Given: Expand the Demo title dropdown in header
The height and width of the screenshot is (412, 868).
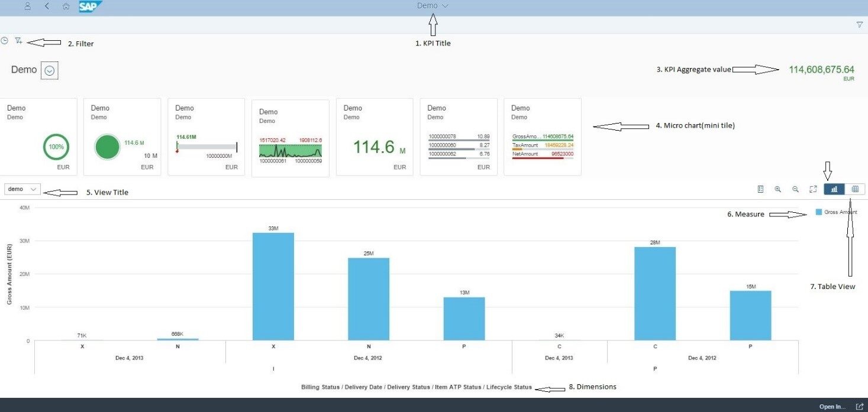Looking at the screenshot, I should (433, 6).
